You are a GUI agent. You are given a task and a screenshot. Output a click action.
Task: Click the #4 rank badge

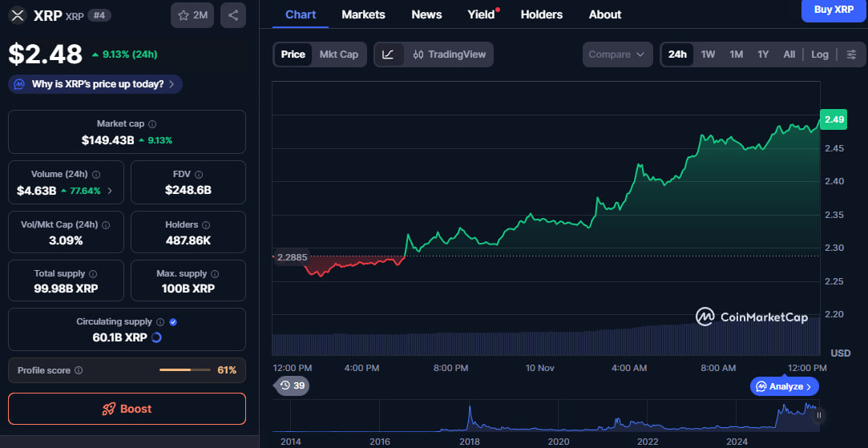tap(99, 15)
